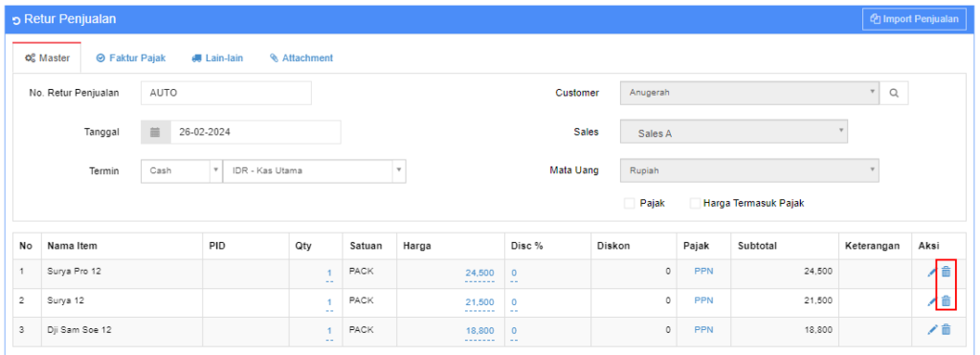Click the Import Penjualan button
Image resolution: width=980 pixels, height=355 pixels.
[x=914, y=19]
